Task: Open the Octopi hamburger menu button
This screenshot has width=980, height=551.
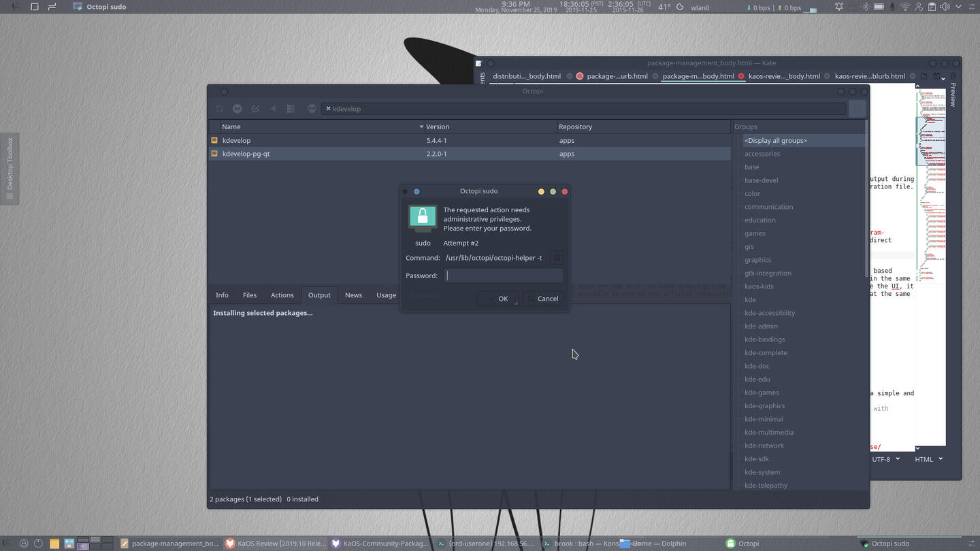Action: 857,109
